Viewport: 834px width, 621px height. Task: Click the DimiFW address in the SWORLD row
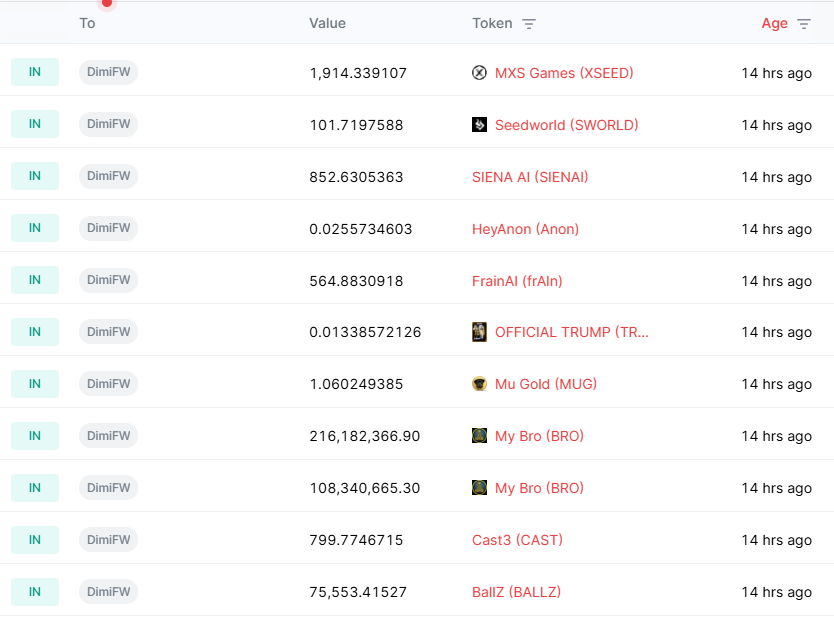tap(109, 124)
